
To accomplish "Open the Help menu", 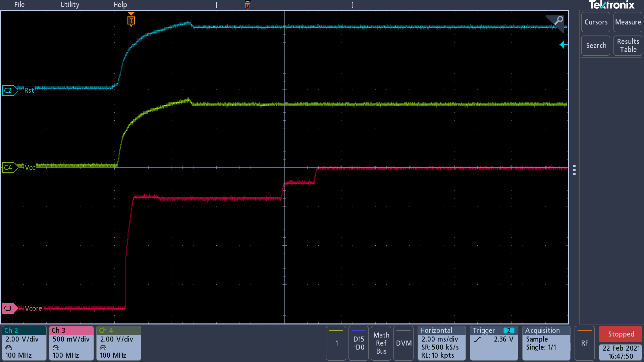I will click(120, 5).
